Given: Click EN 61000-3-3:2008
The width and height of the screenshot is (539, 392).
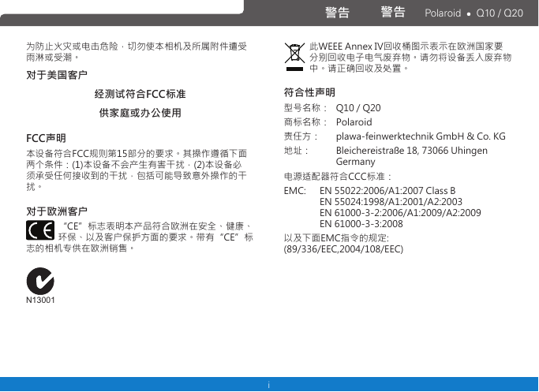Looking at the screenshot, I should click(x=361, y=224).
